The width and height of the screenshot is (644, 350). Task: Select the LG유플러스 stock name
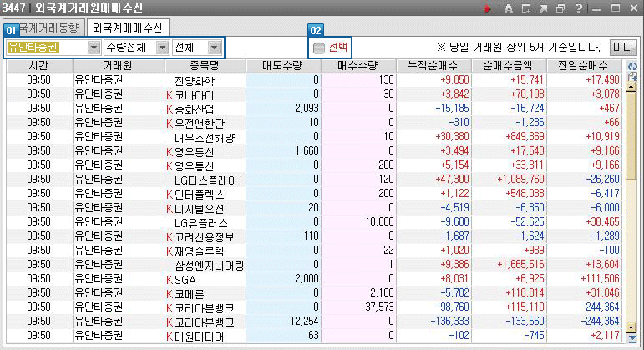tap(200, 223)
